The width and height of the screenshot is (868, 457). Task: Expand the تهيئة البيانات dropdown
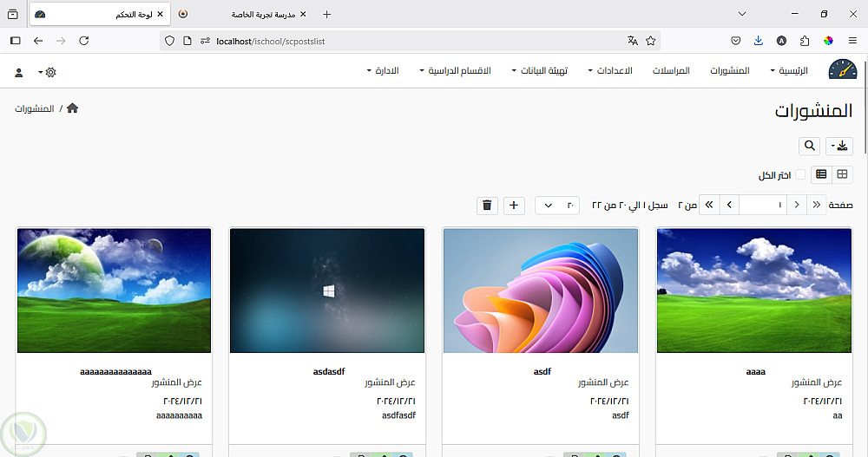coord(539,70)
